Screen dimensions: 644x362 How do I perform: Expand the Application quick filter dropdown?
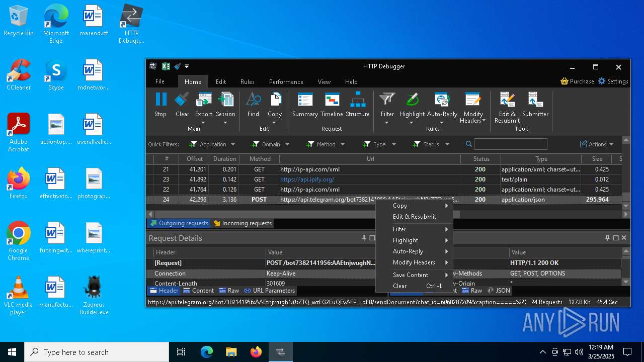[x=233, y=144]
